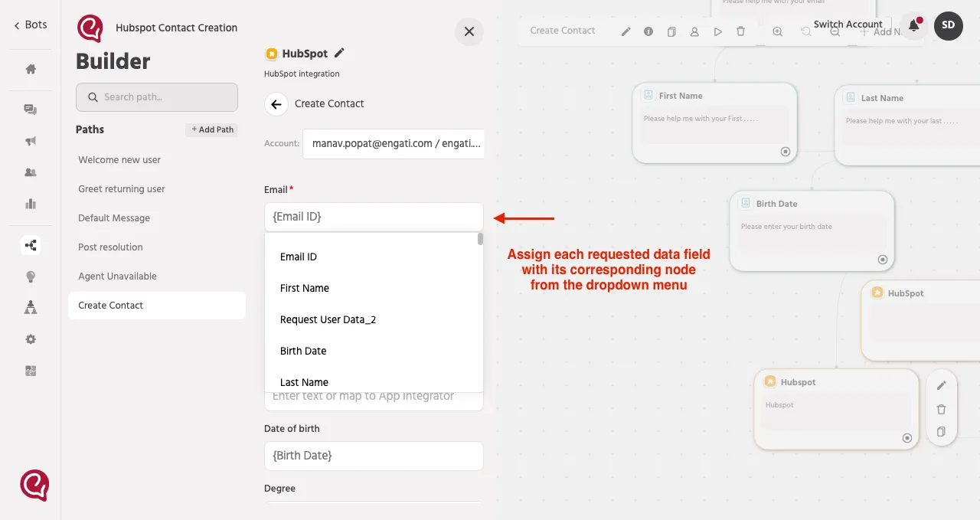980x520 pixels.
Task: Click the First Name node connector
Action: click(785, 152)
